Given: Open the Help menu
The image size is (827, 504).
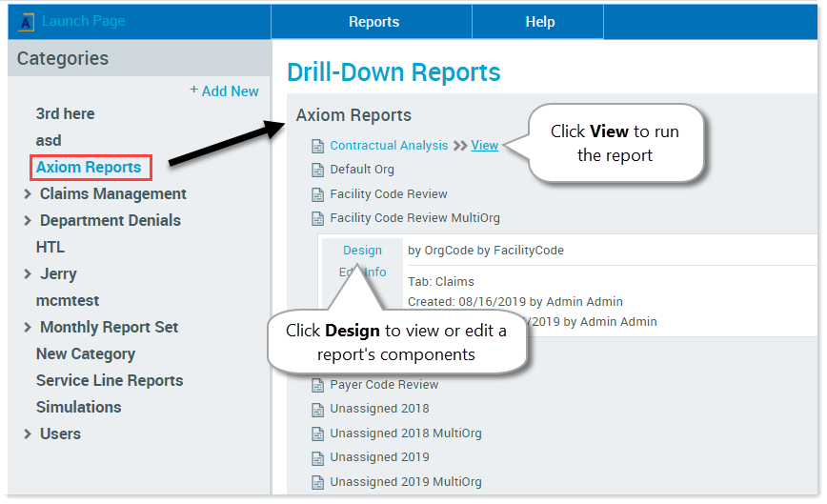Looking at the screenshot, I should click(x=540, y=22).
